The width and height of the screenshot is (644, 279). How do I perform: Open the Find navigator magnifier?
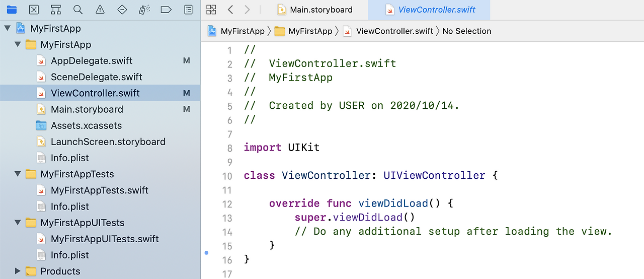[77, 10]
